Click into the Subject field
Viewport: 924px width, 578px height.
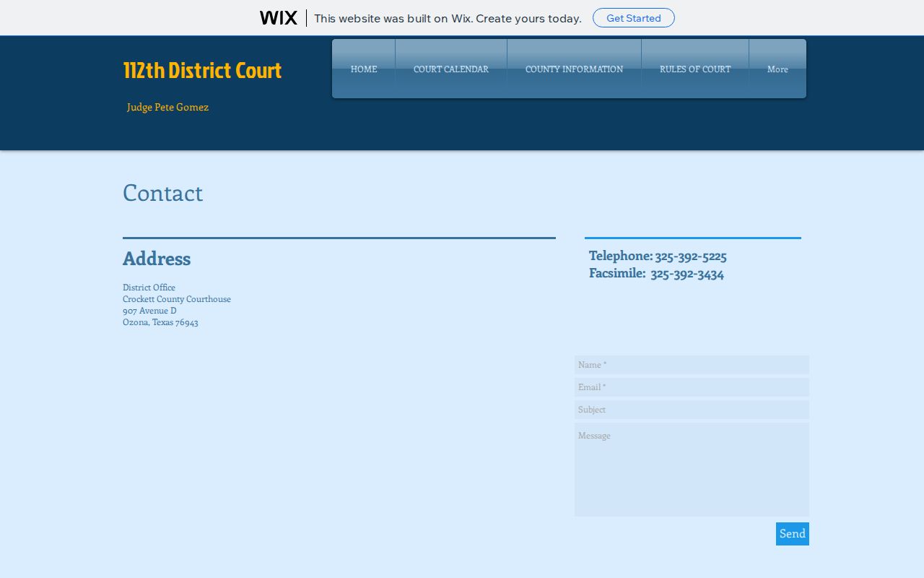(692, 410)
